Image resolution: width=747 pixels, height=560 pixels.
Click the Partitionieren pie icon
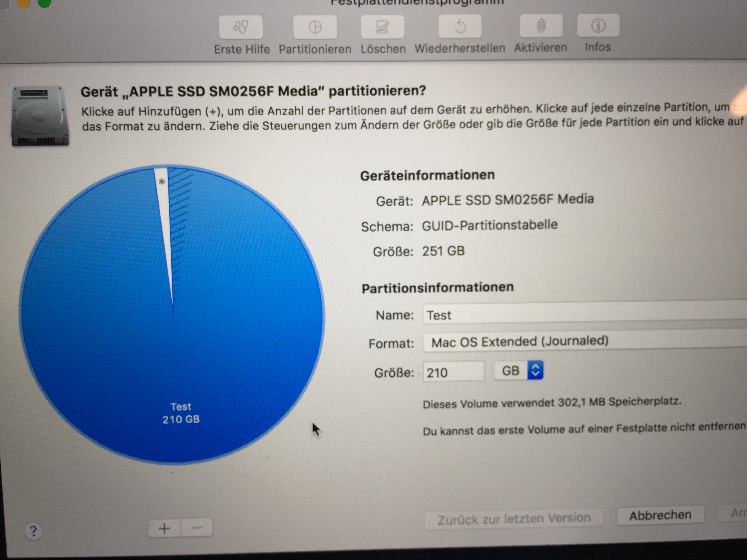point(315,27)
